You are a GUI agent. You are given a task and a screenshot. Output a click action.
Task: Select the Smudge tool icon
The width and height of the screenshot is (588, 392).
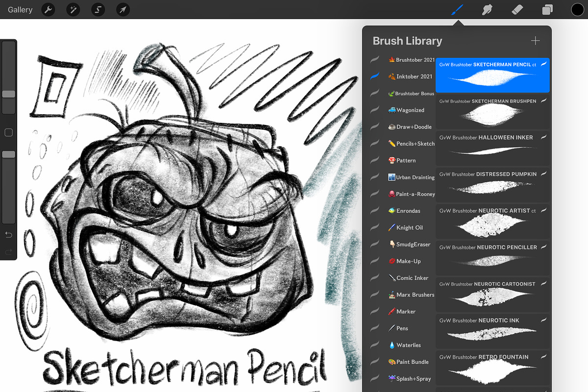pos(487,9)
